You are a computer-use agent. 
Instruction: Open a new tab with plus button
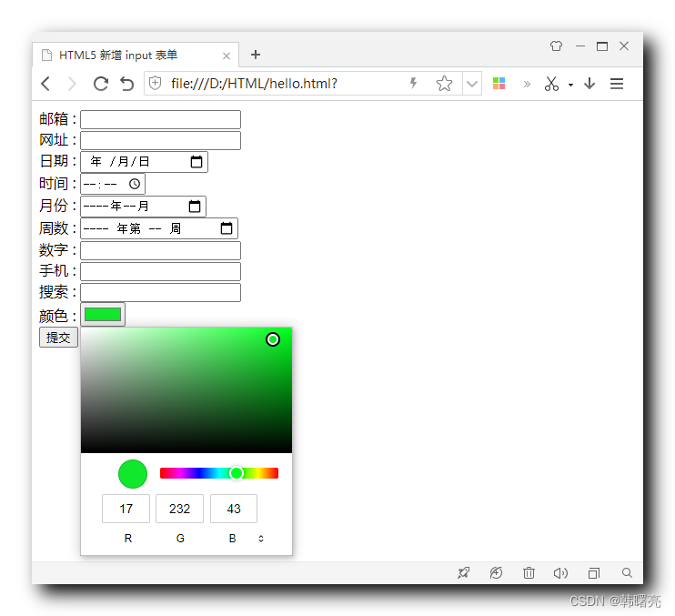256,55
